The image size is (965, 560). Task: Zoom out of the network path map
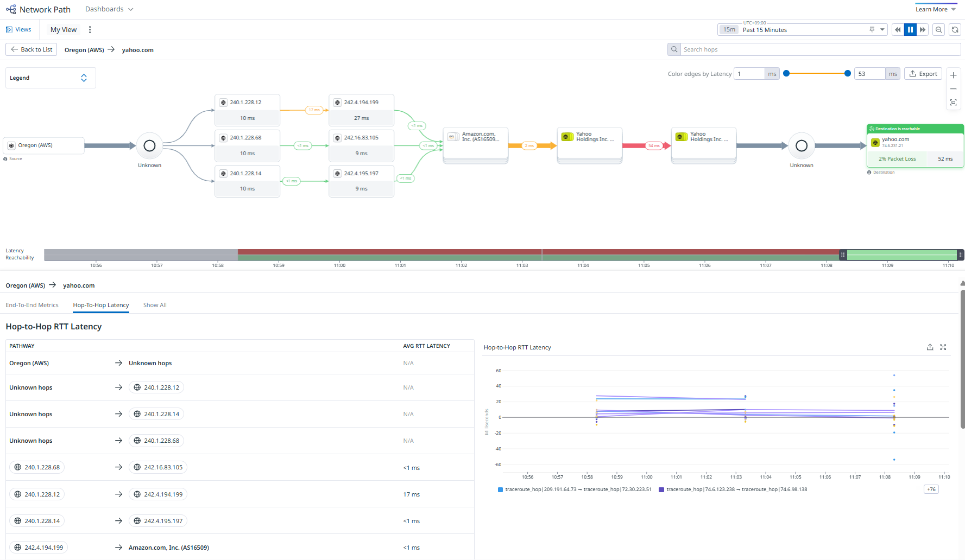click(953, 89)
